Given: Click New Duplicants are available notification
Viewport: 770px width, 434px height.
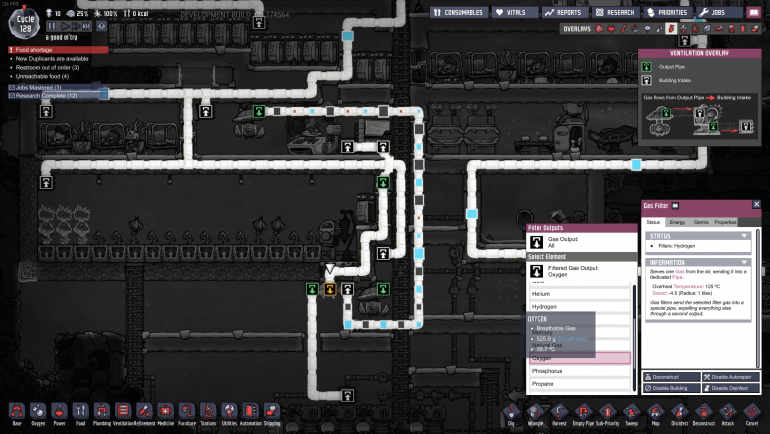Looking at the screenshot, I should [52, 58].
